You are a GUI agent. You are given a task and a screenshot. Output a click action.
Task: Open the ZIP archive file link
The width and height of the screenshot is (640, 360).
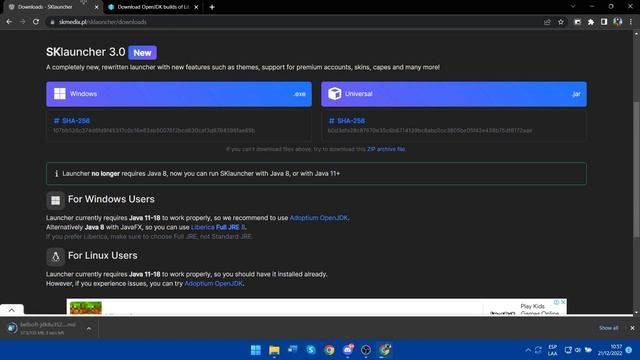[x=386, y=149]
